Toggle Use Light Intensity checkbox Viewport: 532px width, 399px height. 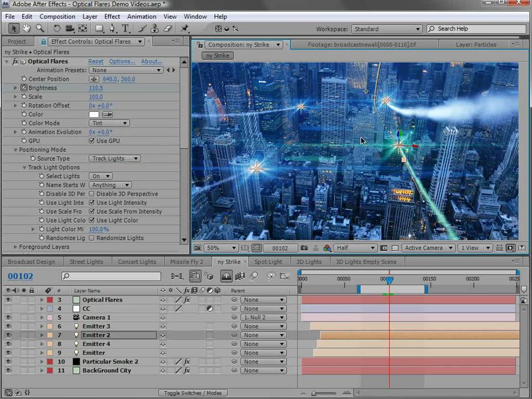[x=91, y=203]
